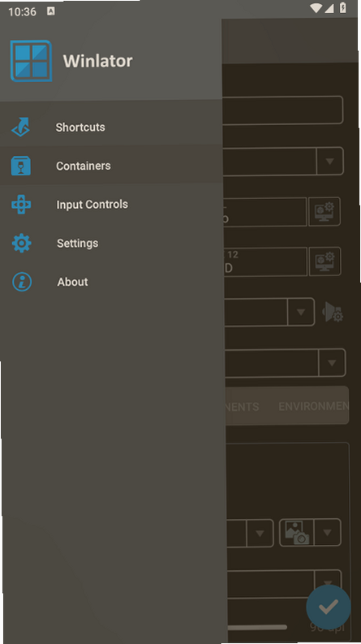
Task: Expand the dropdown next to wallpaper icon
Action: tap(327, 533)
